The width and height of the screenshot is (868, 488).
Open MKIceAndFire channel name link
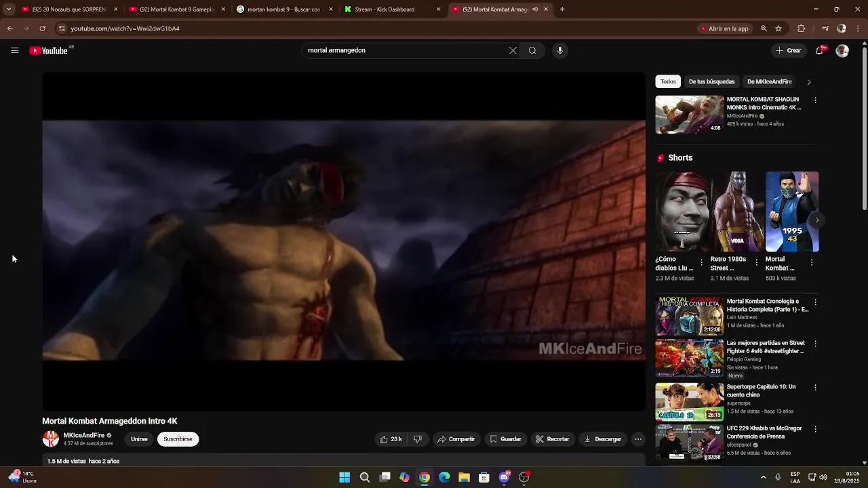[x=84, y=435]
